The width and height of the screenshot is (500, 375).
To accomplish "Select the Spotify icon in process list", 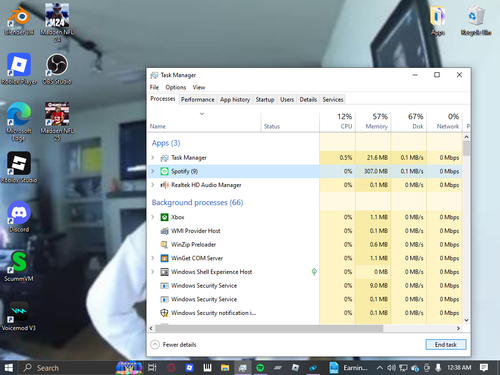I will 164,171.
